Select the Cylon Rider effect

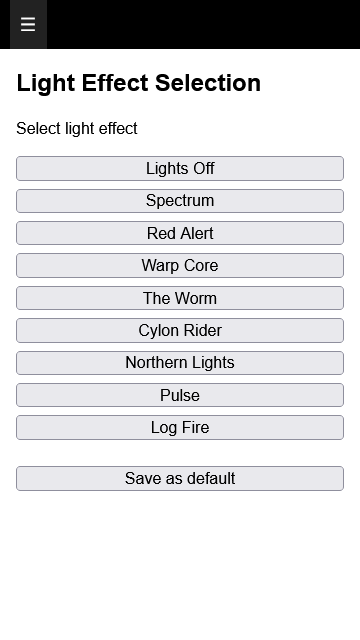pyautogui.click(x=180, y=330)
